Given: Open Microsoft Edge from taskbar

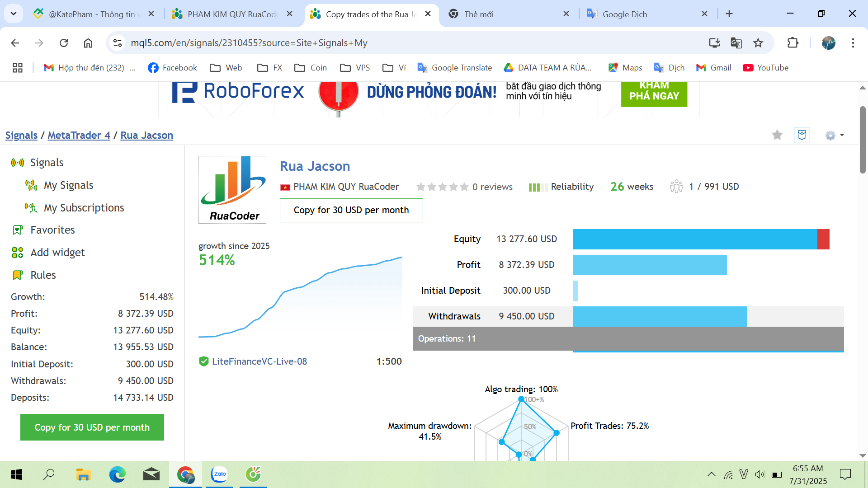Looking at the screenshot, I should pyautogui.click(x=117, y=474).
